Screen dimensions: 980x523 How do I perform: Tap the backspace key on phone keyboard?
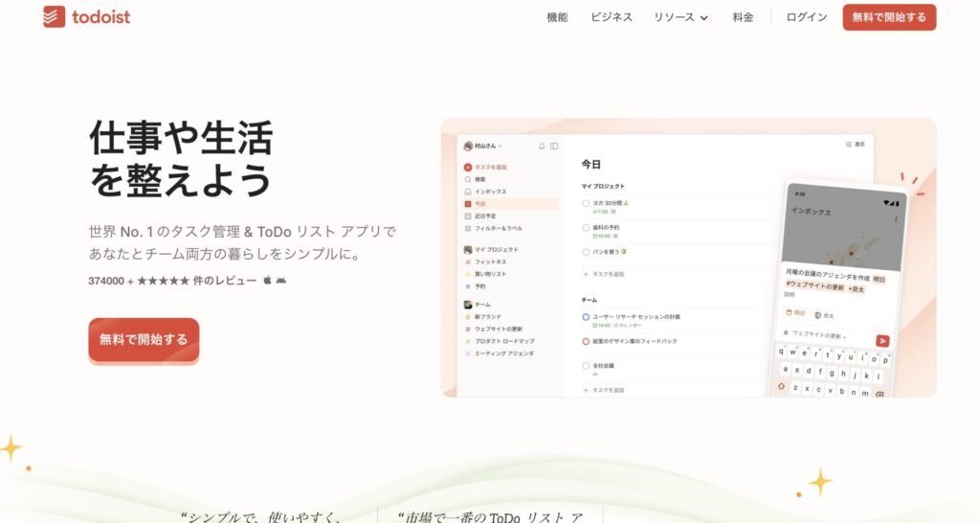point(880,395)
